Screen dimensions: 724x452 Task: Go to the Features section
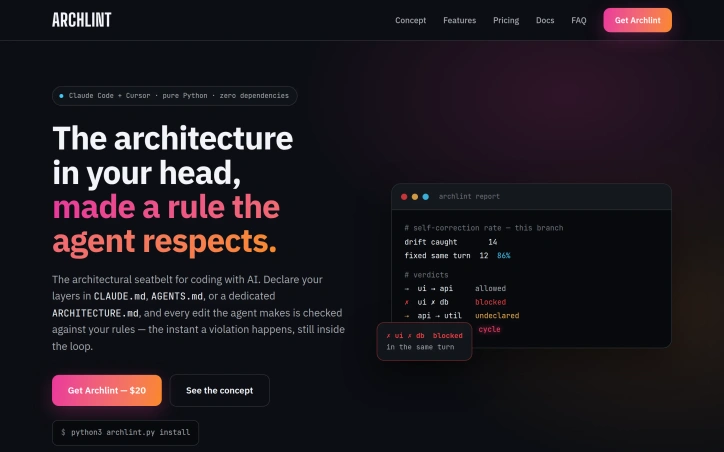coord(459,20)
